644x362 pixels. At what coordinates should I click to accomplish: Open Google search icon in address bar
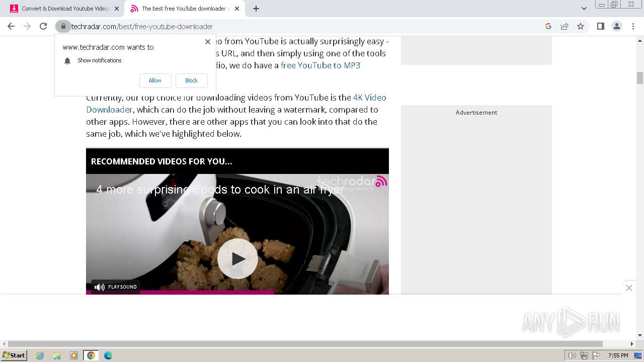(548, 26)
